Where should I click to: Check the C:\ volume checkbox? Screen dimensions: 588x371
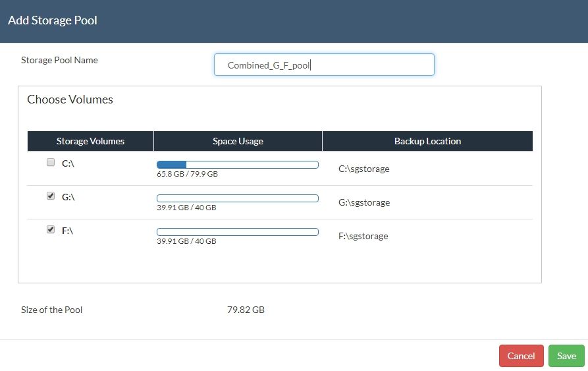pos(51,162)
